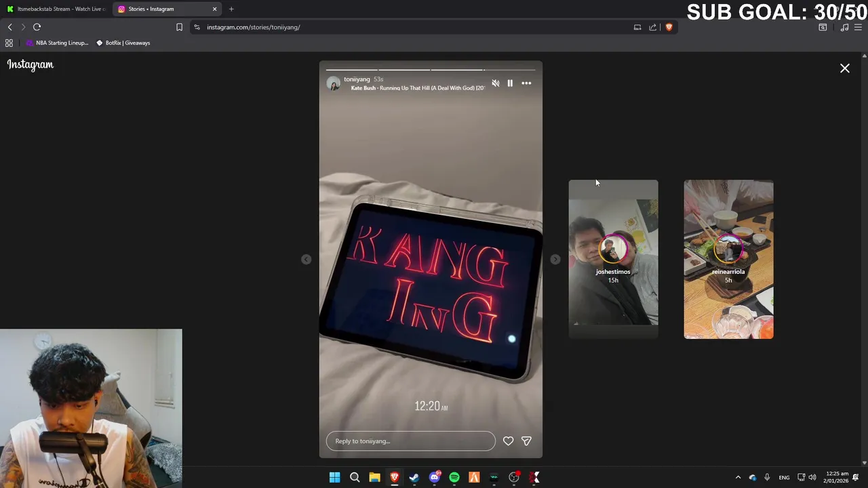The width and height of the screenshot is (868, 488).
Task: Click the Reply to toniiyang field
Action: click(411, 441)
